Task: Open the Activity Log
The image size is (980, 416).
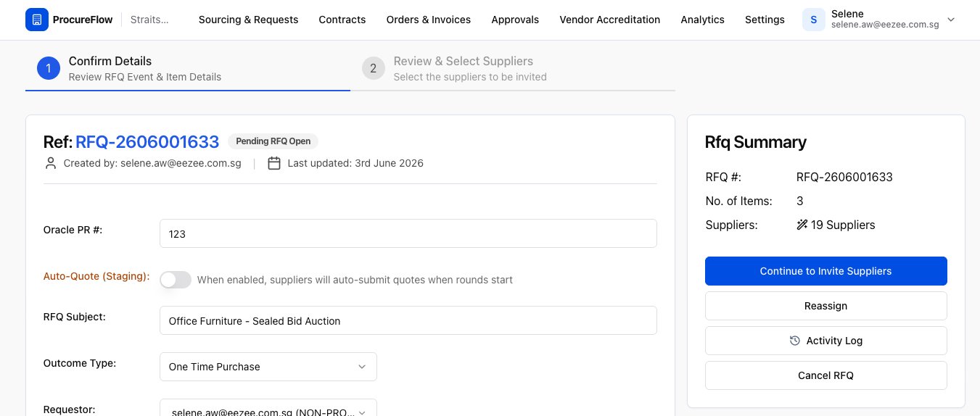Action: point(826,341)
